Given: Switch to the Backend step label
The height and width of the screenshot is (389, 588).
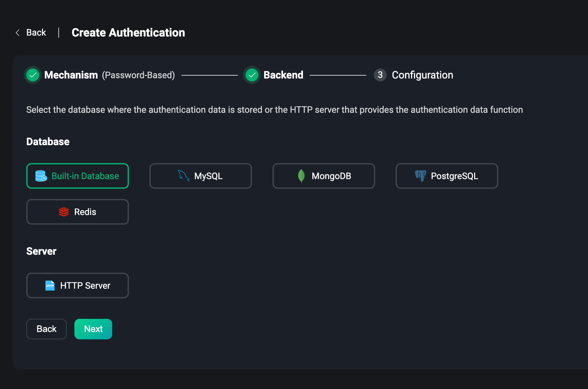Looking at the screenshot, I should point(283,75).
